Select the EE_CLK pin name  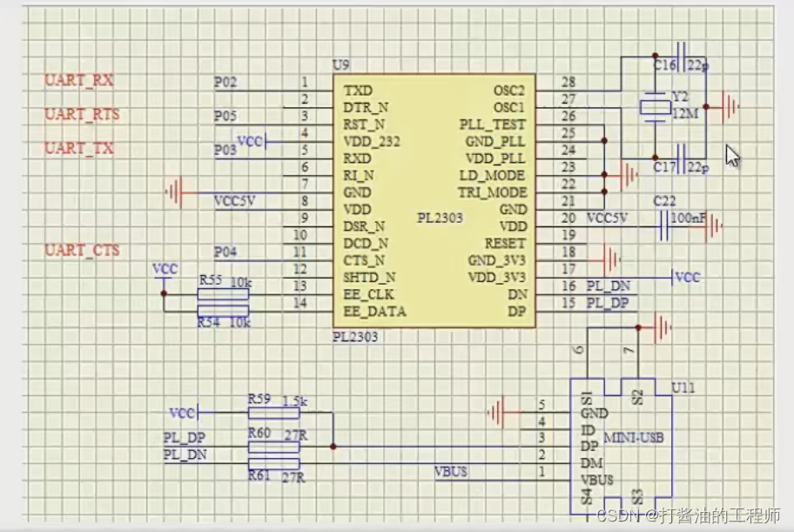point(368,294)
